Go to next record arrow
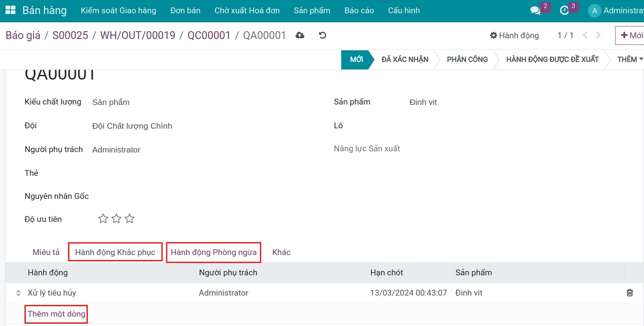644x326 pixels. point(598,35)
